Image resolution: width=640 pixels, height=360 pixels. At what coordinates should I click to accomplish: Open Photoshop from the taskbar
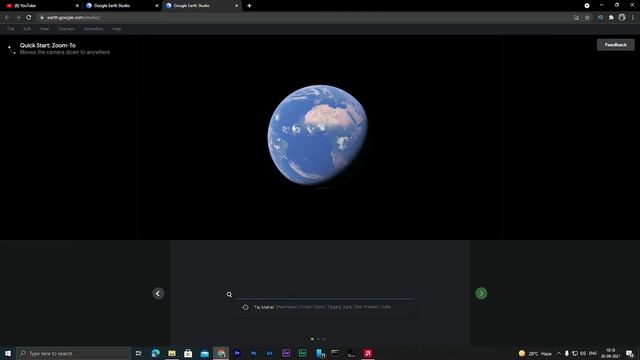click(x=253, y=353)
